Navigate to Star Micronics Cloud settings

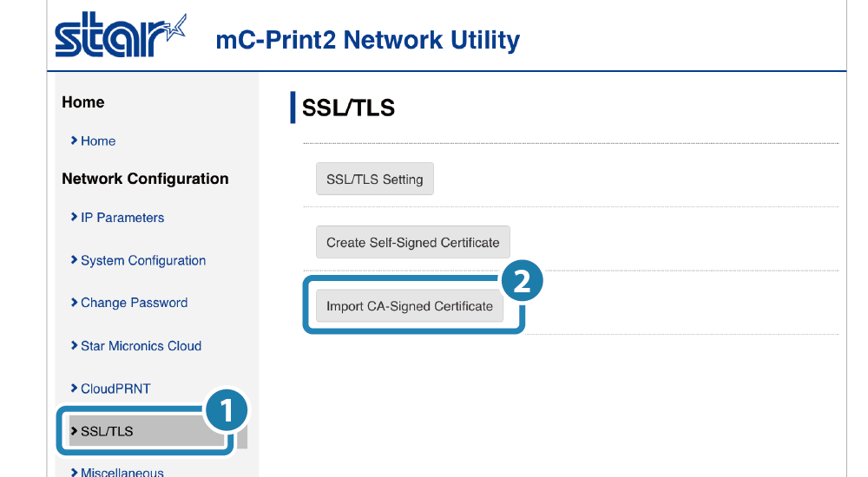141,346
